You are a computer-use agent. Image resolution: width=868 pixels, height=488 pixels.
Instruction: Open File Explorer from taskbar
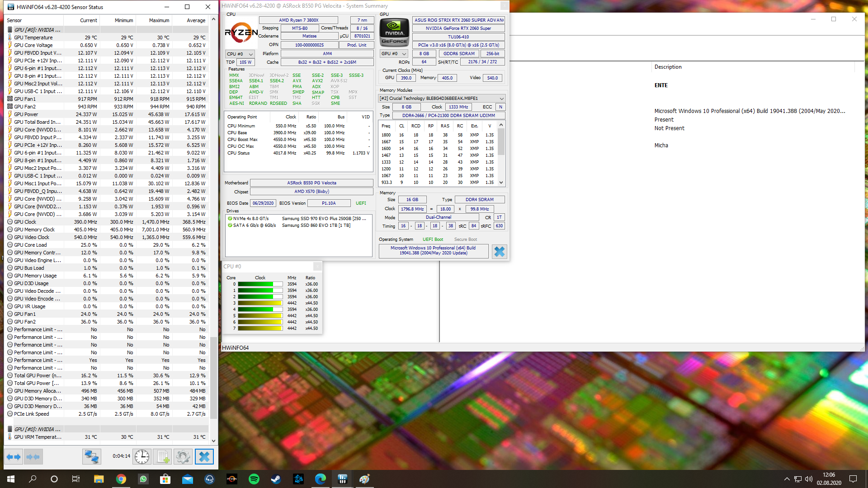(x=99, y=479)
